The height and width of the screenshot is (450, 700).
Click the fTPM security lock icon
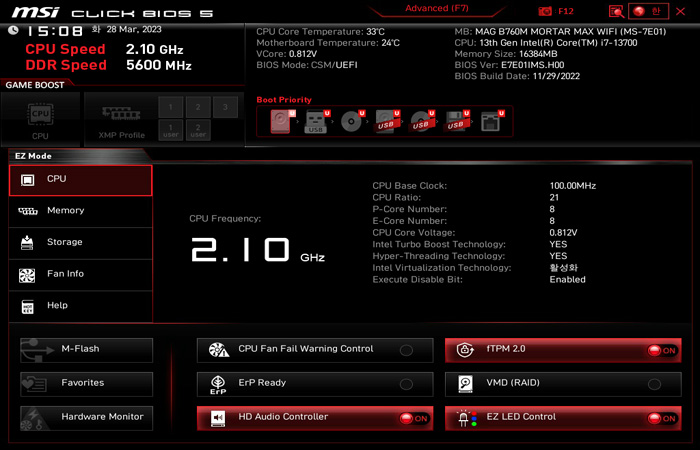465,350
